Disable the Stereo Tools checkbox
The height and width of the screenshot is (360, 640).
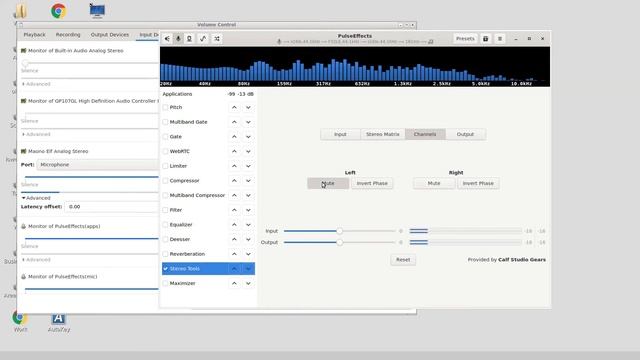tap(165, 269)
